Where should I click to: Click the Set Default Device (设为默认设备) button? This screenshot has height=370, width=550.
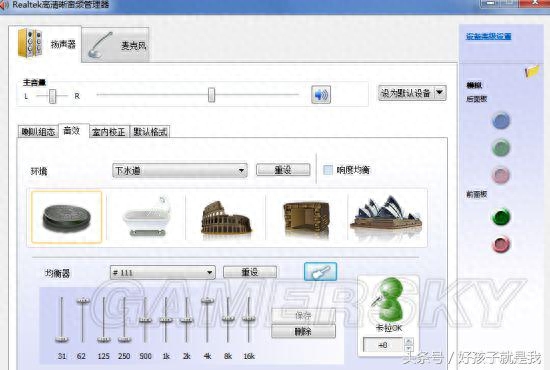click(405, 93)
